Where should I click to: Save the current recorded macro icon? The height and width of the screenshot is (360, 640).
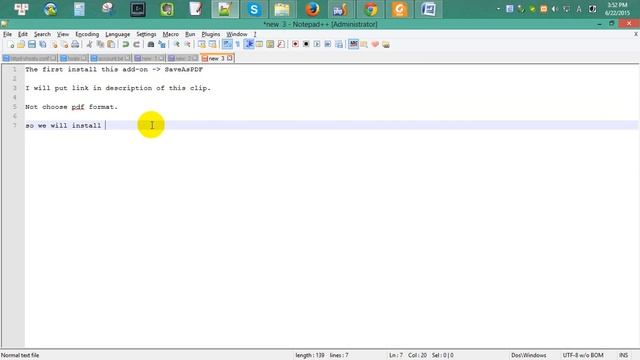click(x=339, y=44)
